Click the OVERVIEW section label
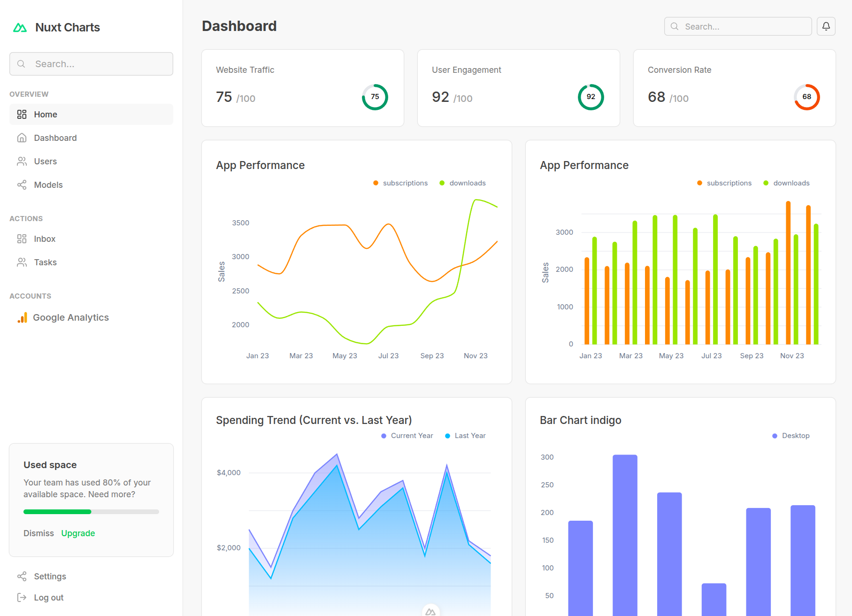The image size is (852, 616). pyautogui.click(x=29, y=94)
